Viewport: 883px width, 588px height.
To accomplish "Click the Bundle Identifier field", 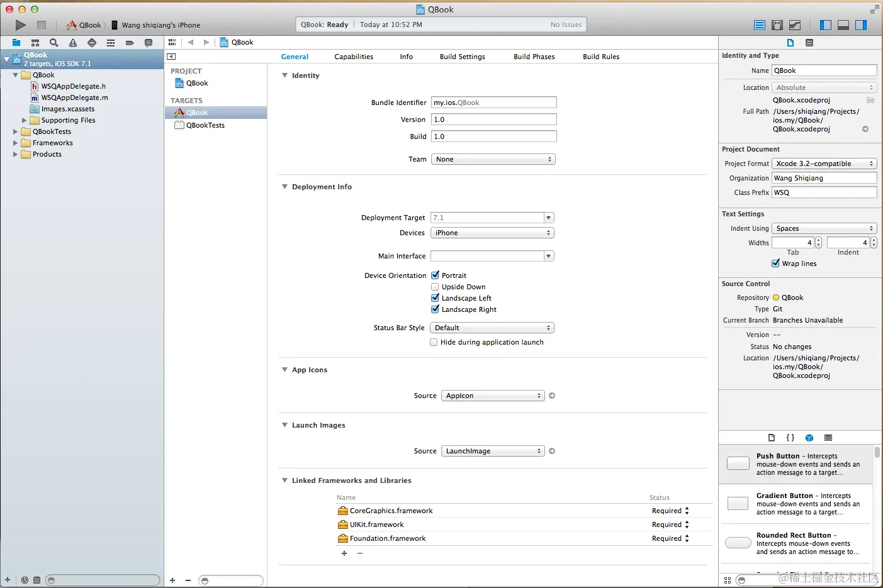I will (494, 103).
